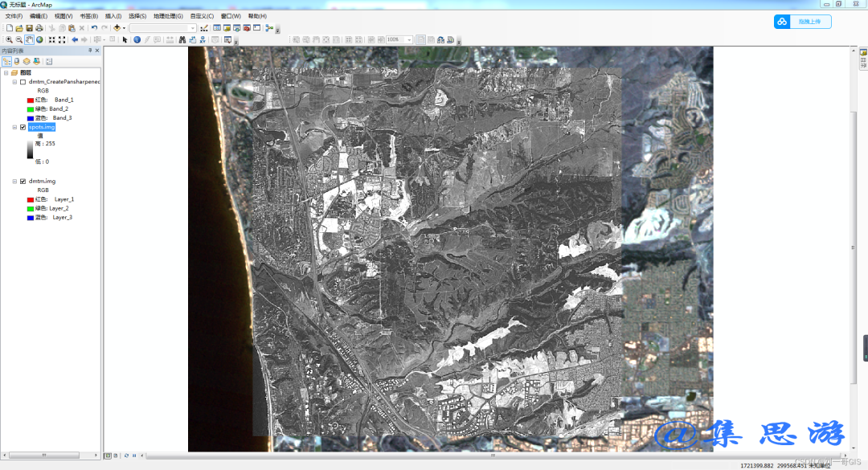Viewport: 868px width, 470px height.
Task: Enable the dmtm_CreatePansharpened layer checkbox
Action: coord(23,82)
